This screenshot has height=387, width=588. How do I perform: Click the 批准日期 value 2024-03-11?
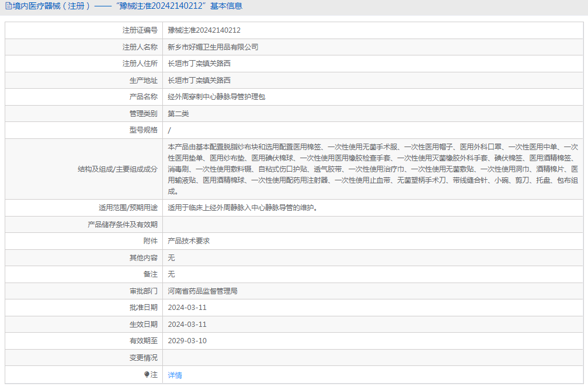pos(187,308)
